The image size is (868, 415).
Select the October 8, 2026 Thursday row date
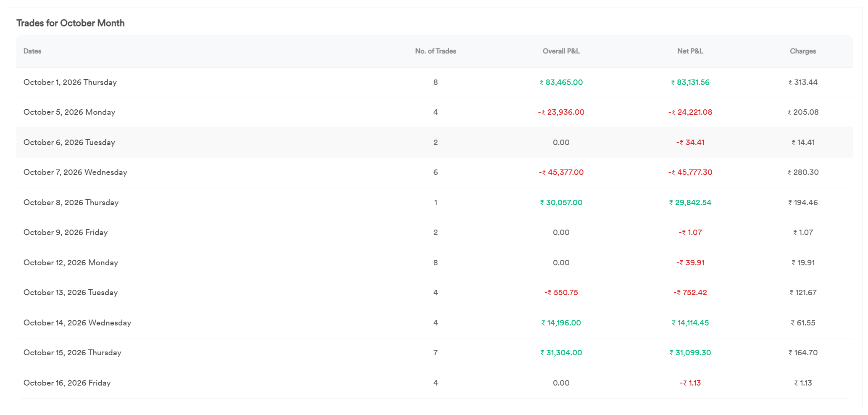coord(71,203)
